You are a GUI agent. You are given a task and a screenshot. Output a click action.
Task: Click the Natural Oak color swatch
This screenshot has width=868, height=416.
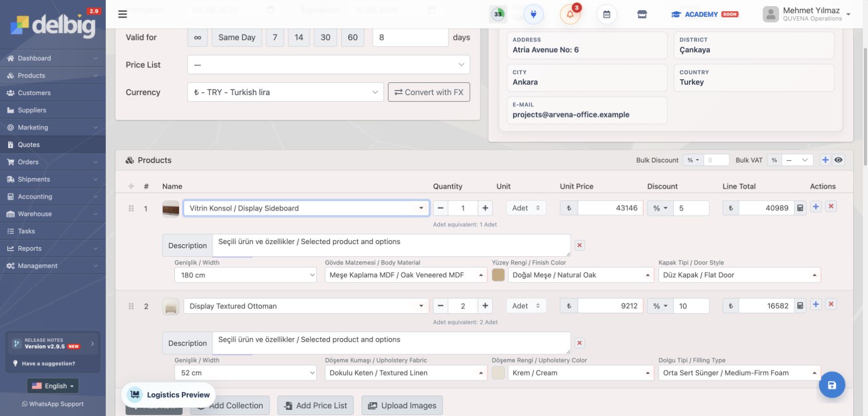click(498, 275)
